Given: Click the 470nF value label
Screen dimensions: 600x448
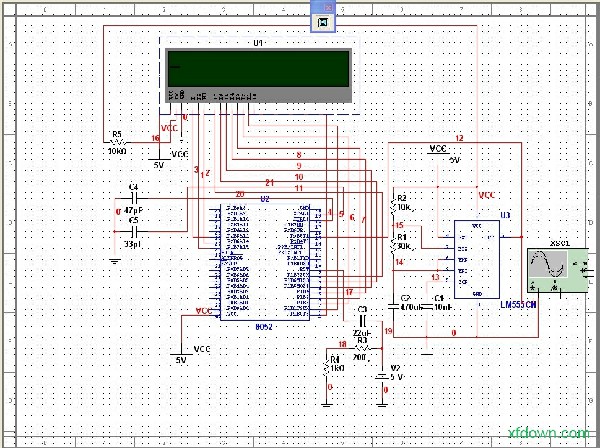Looking at the screenshot, I should point(411,306).
